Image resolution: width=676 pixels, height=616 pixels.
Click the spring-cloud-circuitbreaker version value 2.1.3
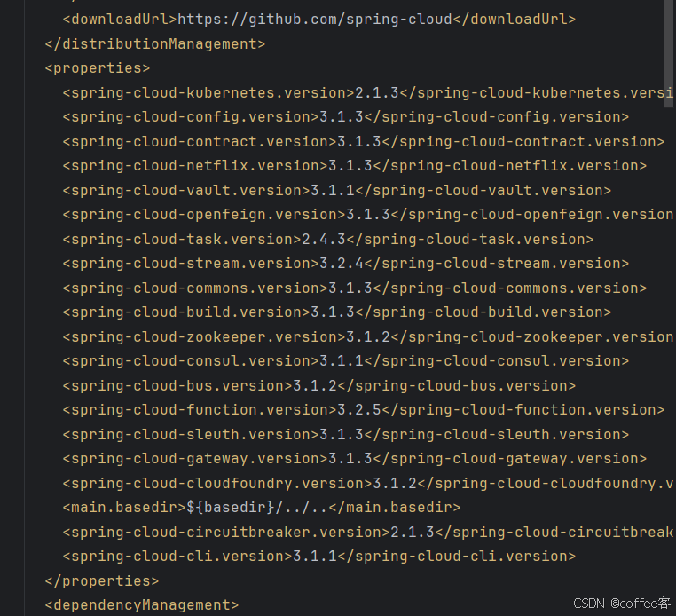pyautogui.click(x=413, y=532)
